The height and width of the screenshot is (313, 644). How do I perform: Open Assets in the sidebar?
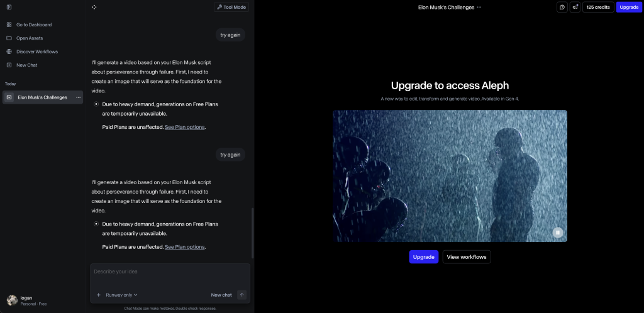pyautogui.click(x=30, y=38)
